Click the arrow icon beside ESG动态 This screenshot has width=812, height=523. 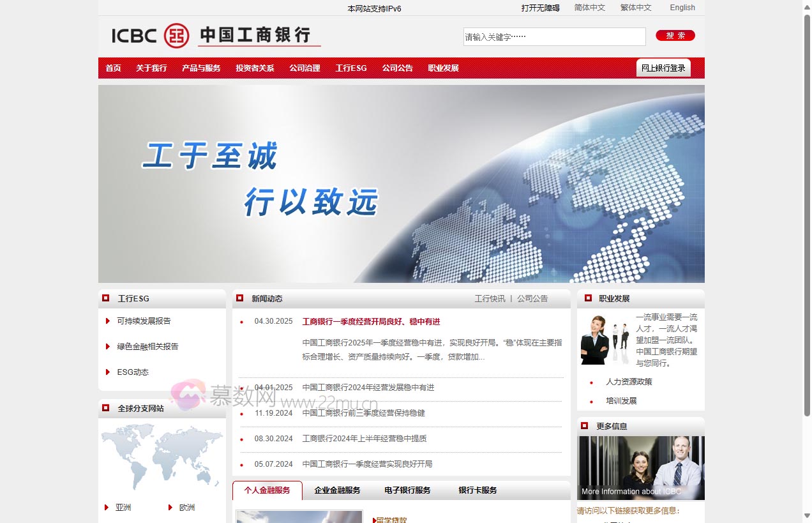tap(108, 372)
